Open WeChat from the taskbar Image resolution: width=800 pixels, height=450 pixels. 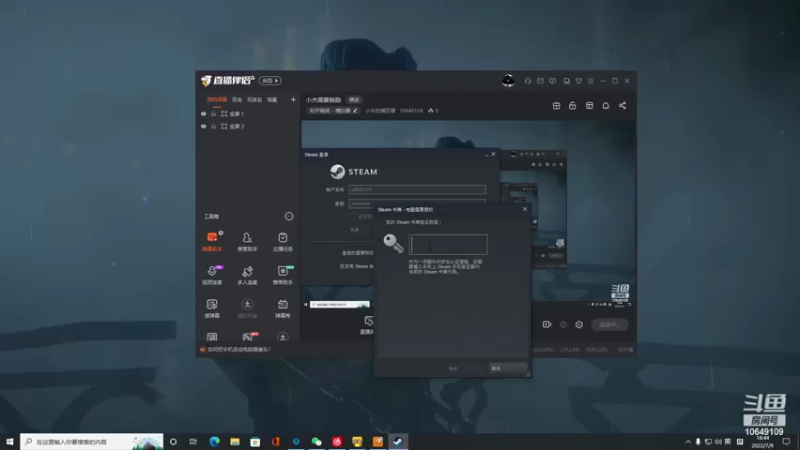click(x=316, y=441)
